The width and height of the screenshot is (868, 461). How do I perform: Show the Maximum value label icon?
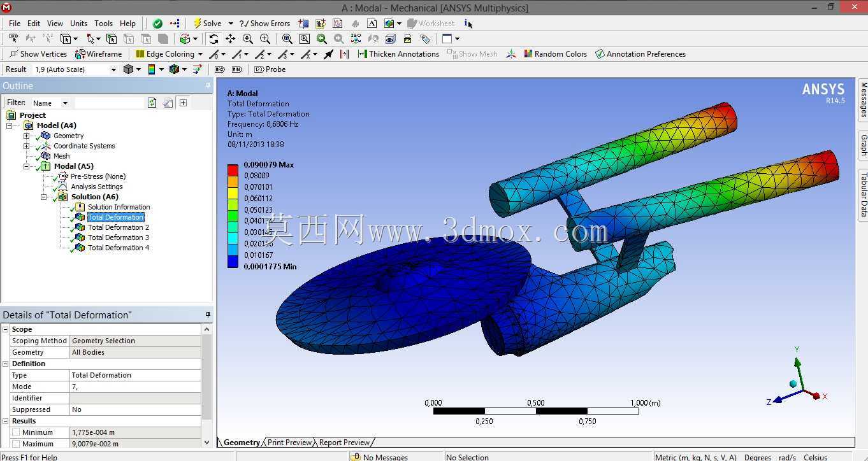point(220,69)
